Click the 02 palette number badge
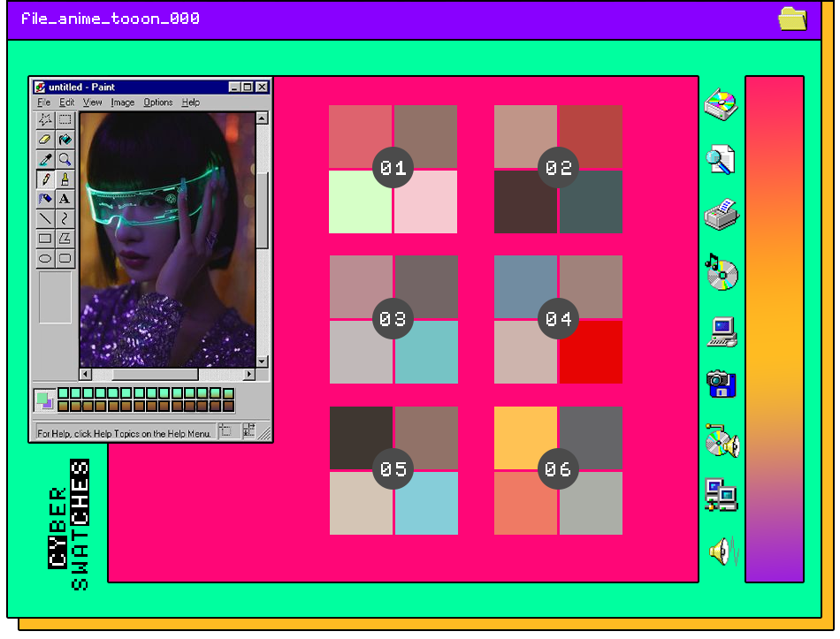This screenshot has height=639, width=840. (x=558, y=168)
